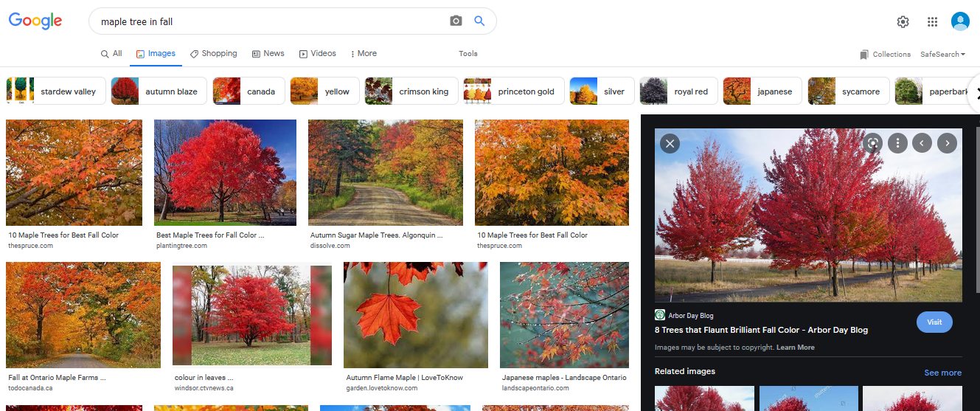Open colour in leaves windsor.ctvnews.ca image
The image size is (980, 411).
[x=252, y=316]
